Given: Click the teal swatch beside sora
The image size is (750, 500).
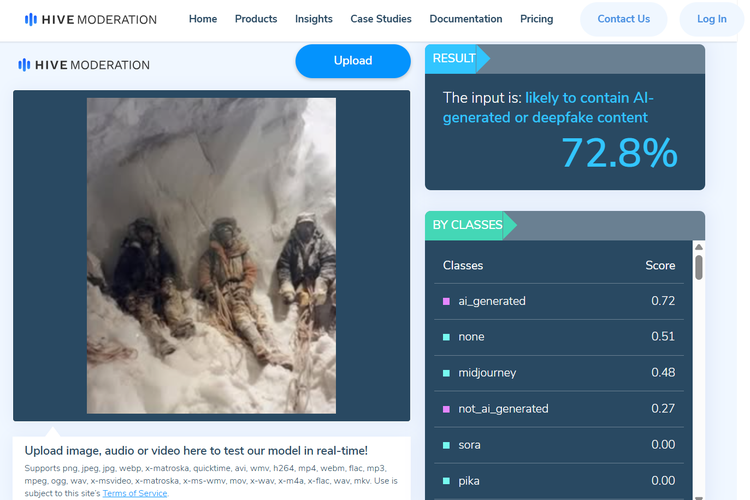Looking at the screenshot, I should 446,445.
